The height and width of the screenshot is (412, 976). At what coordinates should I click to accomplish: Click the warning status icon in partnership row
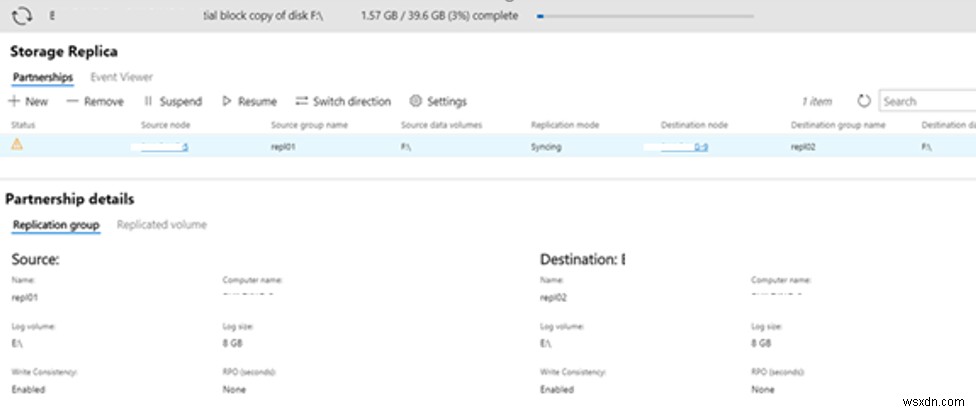pyautogui.click(x=17, y=146)
